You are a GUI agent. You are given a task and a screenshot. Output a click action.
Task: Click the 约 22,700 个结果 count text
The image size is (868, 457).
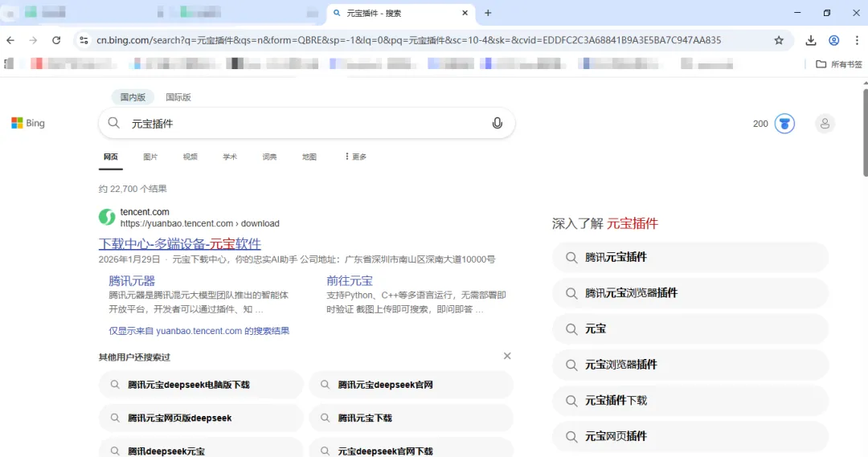[x=133, y=189]
